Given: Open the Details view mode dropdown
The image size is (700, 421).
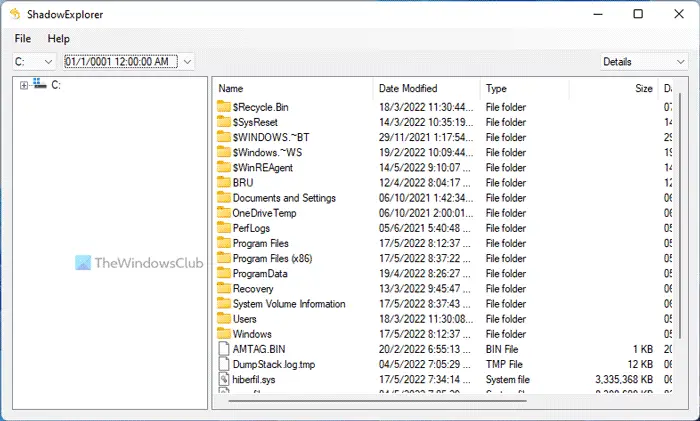Looking at the screenshot, I should click(x=643, y=62).
